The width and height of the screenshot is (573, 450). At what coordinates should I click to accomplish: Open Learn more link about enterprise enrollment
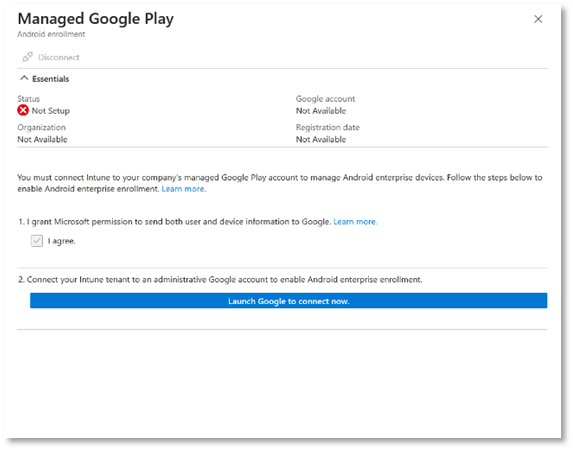click(184, 189)
